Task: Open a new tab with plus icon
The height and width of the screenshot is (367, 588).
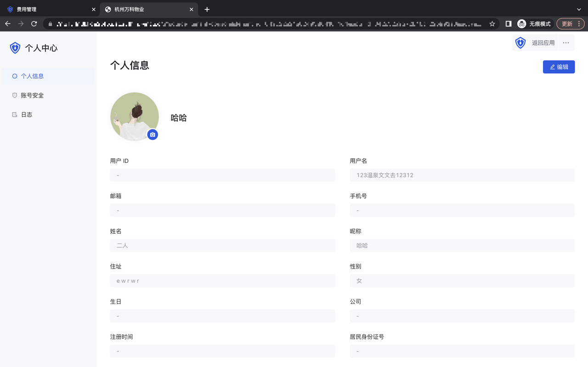Action: [x=207, y=9]
